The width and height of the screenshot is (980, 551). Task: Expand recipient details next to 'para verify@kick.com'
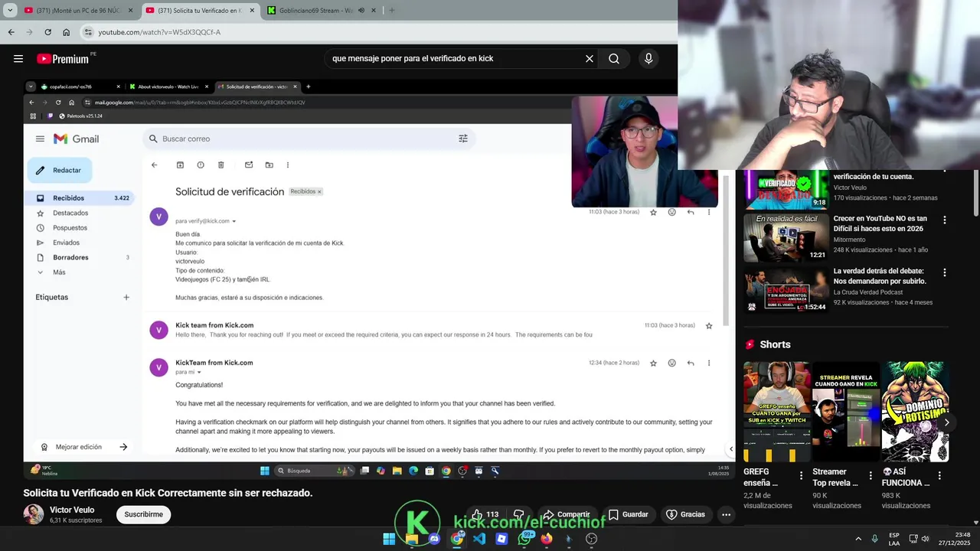click(234, 221)
